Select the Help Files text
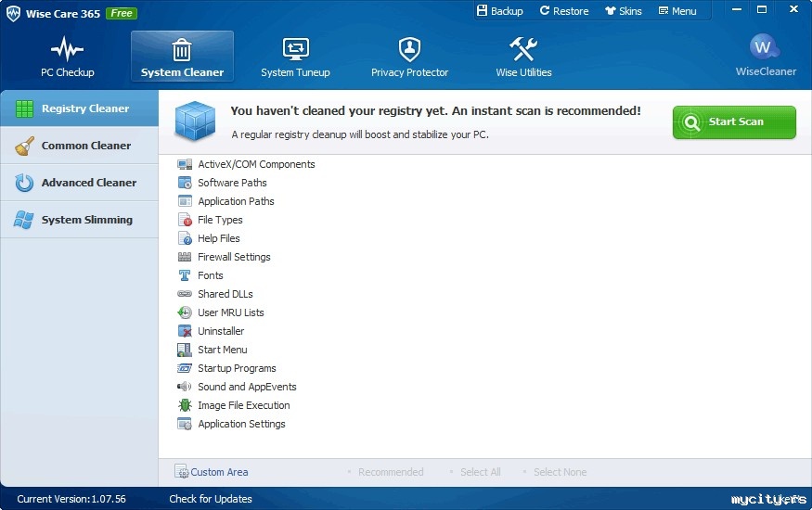 tap(218, 238)
